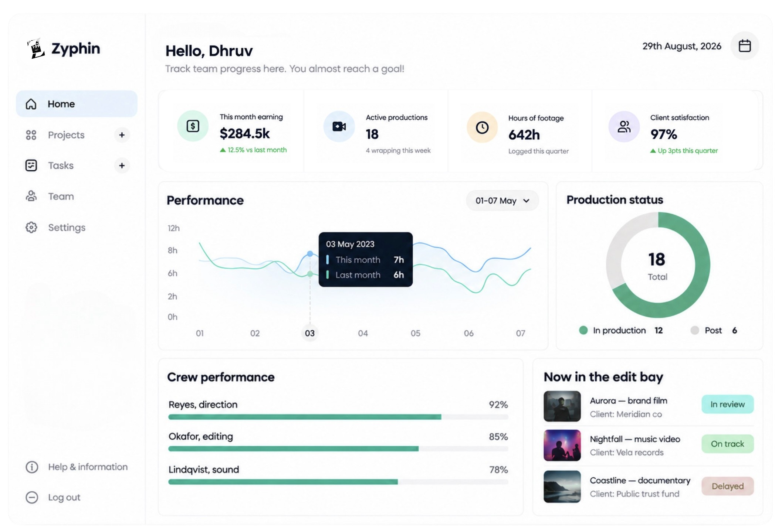Click the Projects grid icon
Viewport: 782px width, 532px height.
[31, 135]
